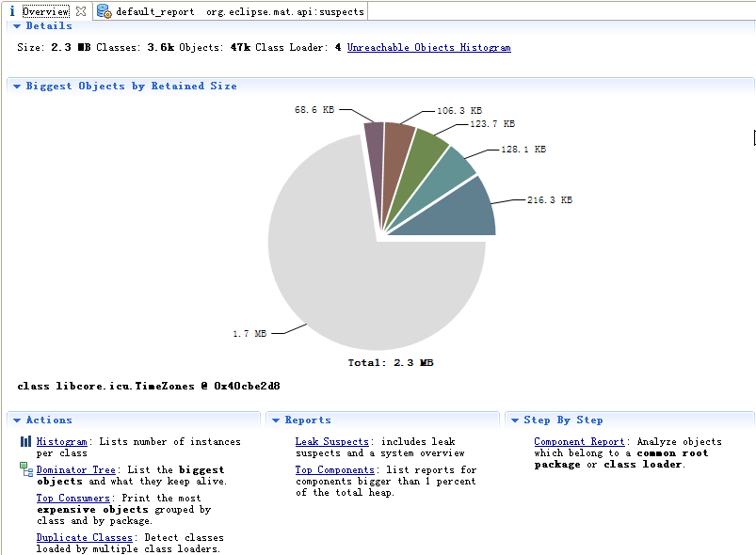The height and width of the screenshot is (555, 756).
Task: Collapse the Details section
Action: 17,26
